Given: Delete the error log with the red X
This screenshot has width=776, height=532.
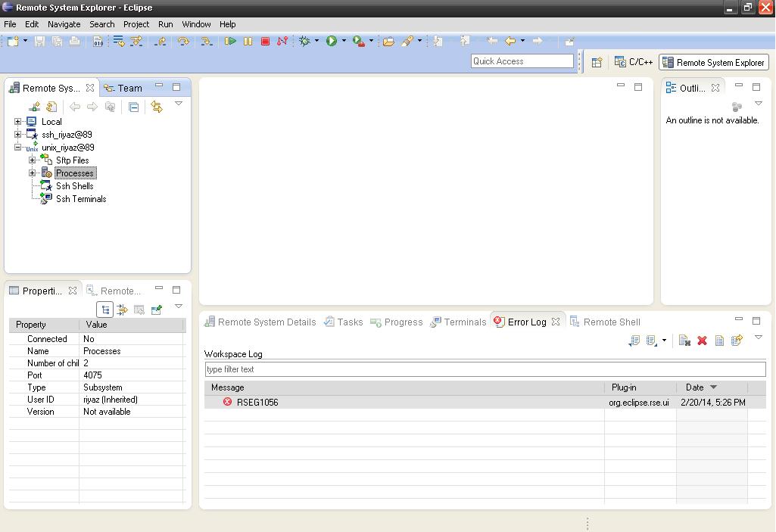Looking at the screenshot, I should coord(702,341).
